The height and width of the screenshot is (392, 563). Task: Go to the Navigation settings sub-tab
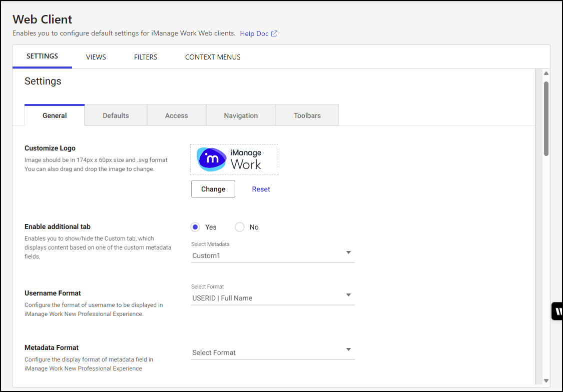pos(241,115)
